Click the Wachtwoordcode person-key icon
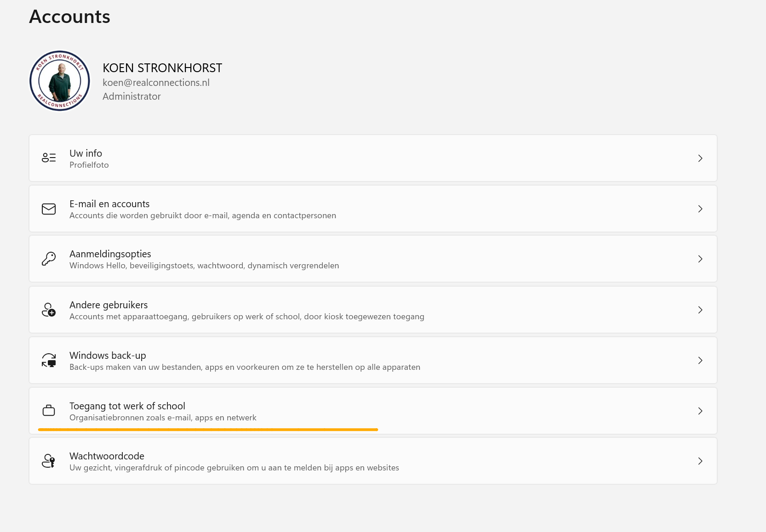Image resolution: width=766 pixels, height=532 pixels. [49, 461]
